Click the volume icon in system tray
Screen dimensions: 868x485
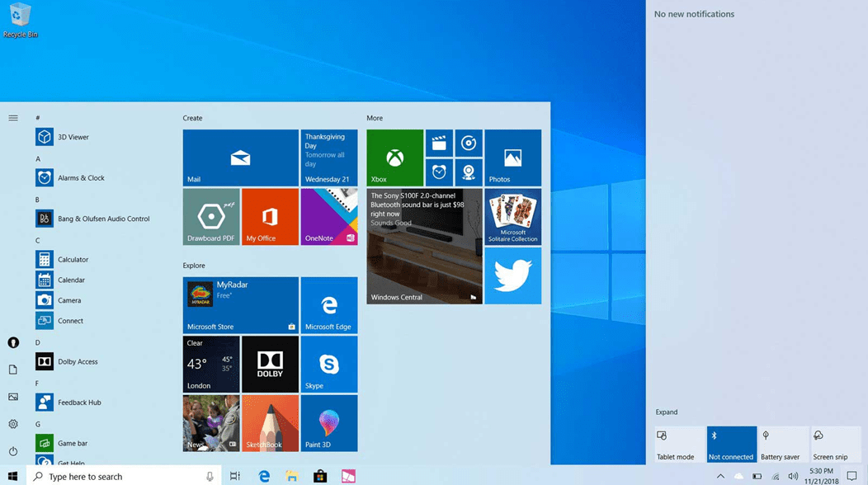tap(793, 476)
